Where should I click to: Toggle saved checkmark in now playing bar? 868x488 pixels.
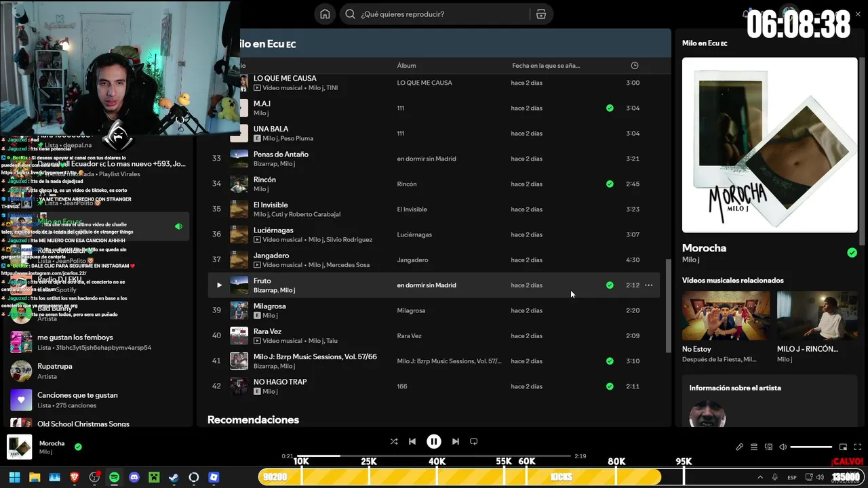click(78, 447)
